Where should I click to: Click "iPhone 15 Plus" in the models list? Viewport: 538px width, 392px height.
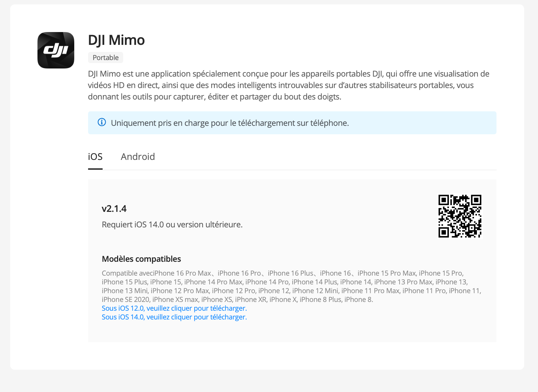tap(125, 282)
